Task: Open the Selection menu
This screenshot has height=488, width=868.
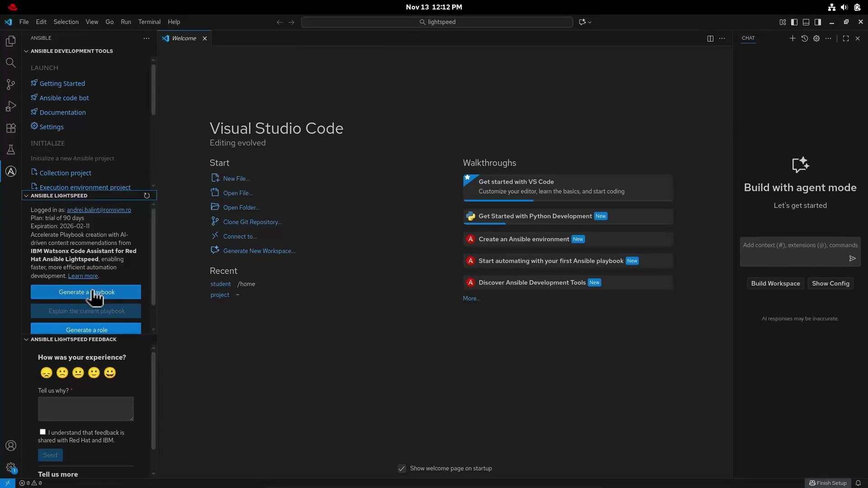Action: coord(66,22)
